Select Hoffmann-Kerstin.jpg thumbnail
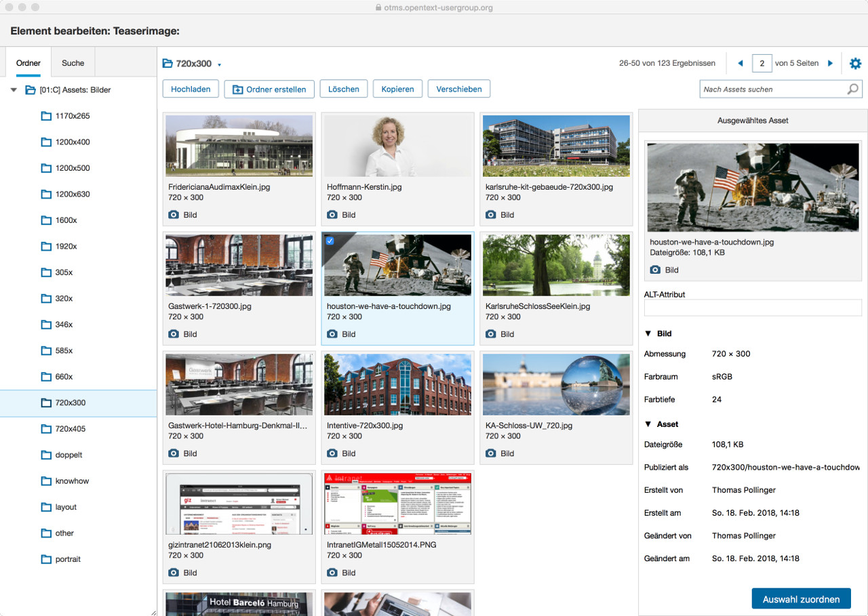Image resolution: width=868 pixels, height=616 pixels. tap(397, 146)
